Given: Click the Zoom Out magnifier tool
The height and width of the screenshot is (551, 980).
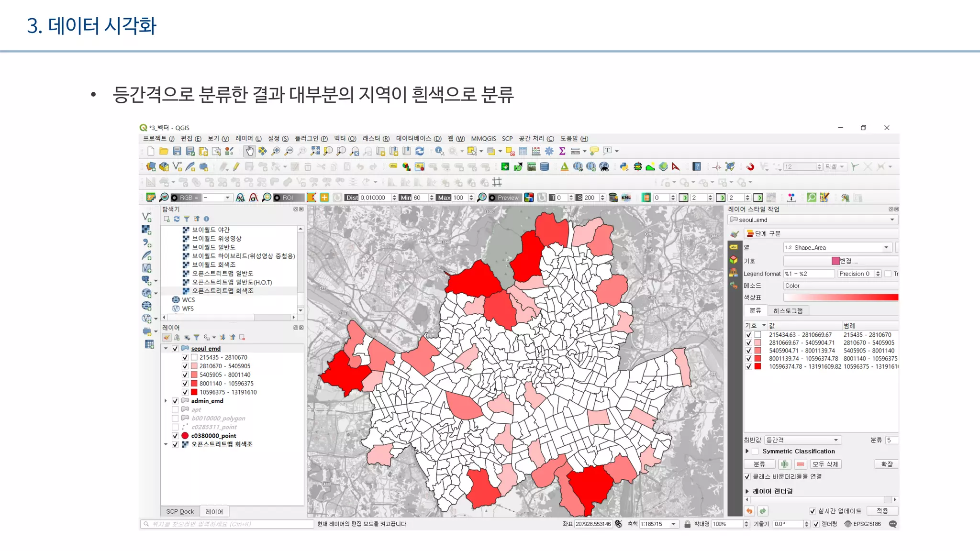Looking at the screenshot, I should coord(289,151).
